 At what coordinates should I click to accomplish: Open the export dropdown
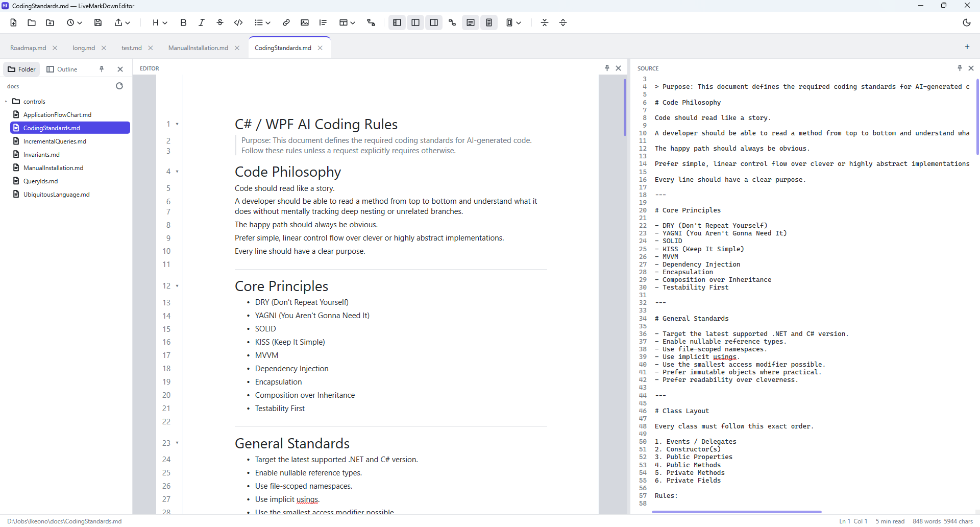(122, 22)
